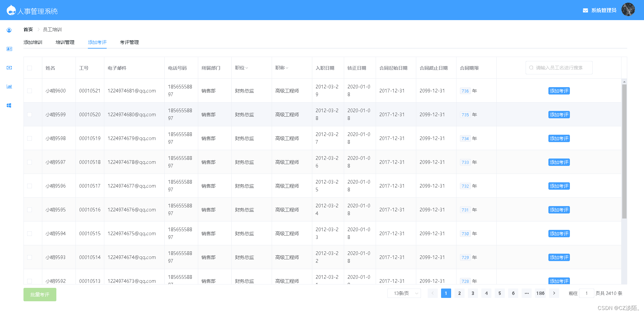The height and width of the screenshot is (314, 644).
Task: Check the row for 小明9596
Action: tap(30, 186)
